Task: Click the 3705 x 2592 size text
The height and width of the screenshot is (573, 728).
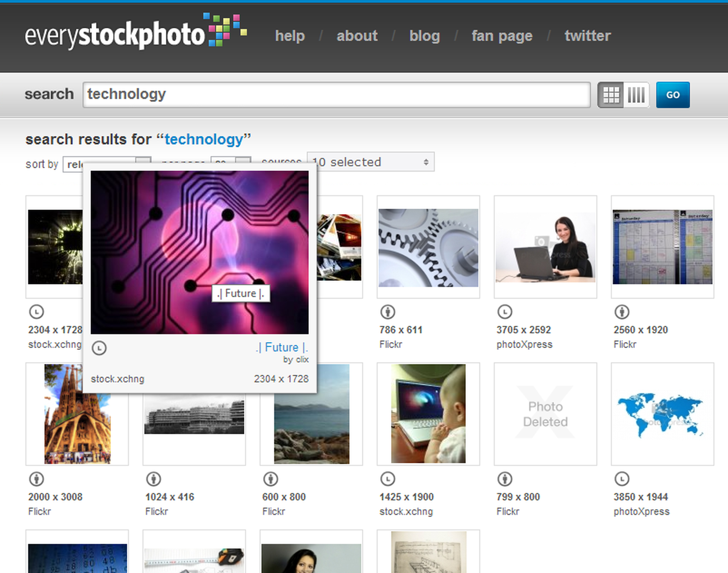Action: tap(523, 330)
